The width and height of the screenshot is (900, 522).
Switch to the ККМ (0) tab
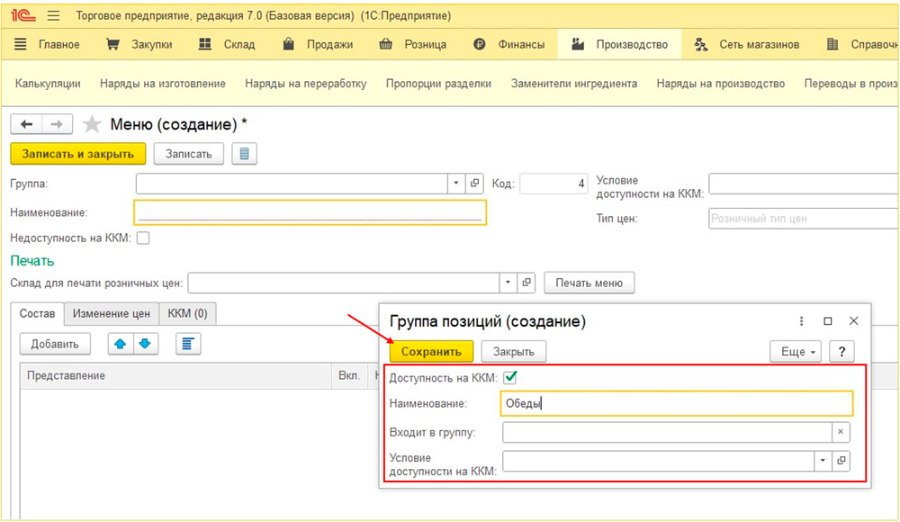point(187,314)
